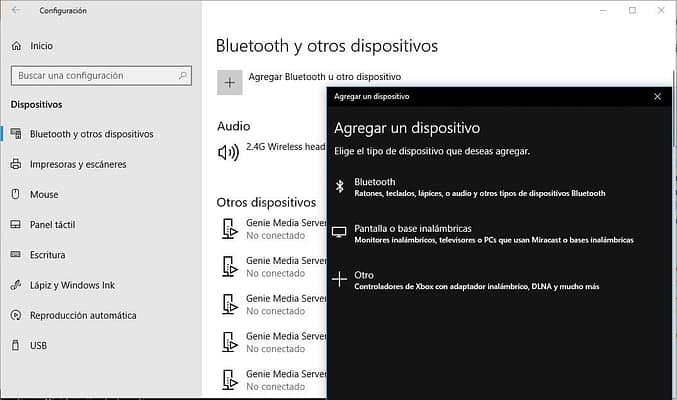Open Reproducción automática icon

click(x=16, y=315)
